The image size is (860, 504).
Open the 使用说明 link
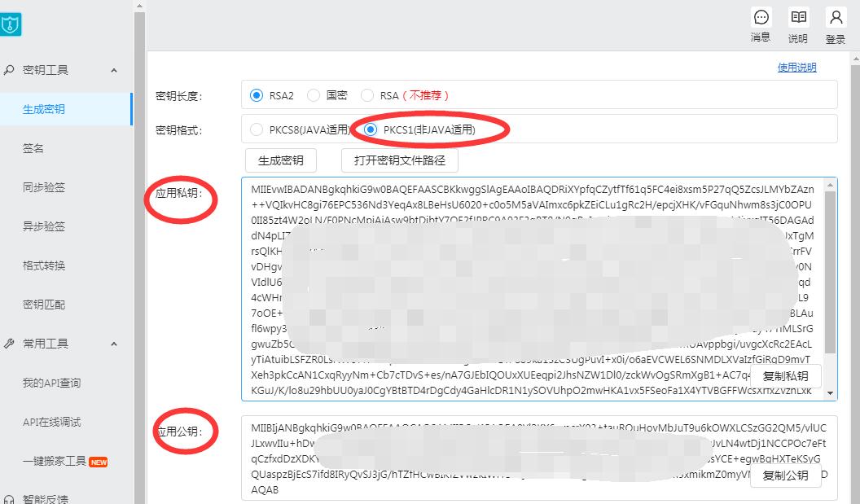(796, 68)
